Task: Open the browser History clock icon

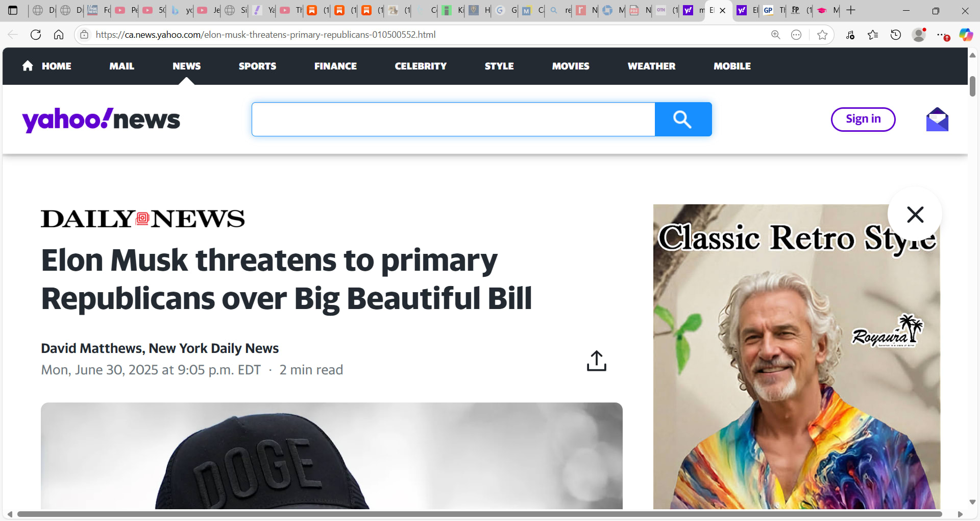Action: tap(896, 35)
